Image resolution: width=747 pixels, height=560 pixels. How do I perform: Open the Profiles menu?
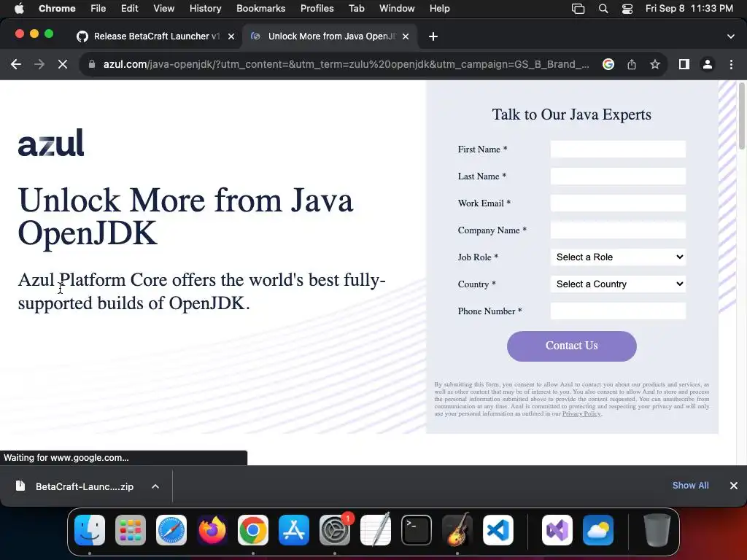(x=317, y=9)
